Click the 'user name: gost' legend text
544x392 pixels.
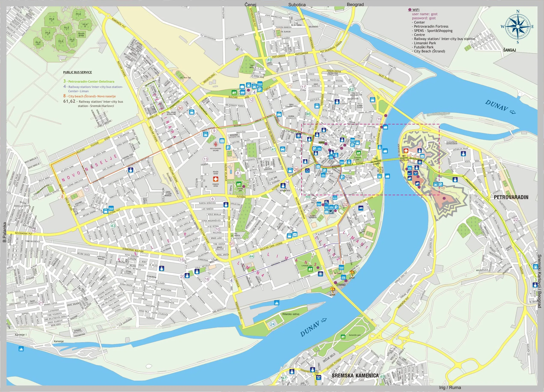[x=425, y=14]
